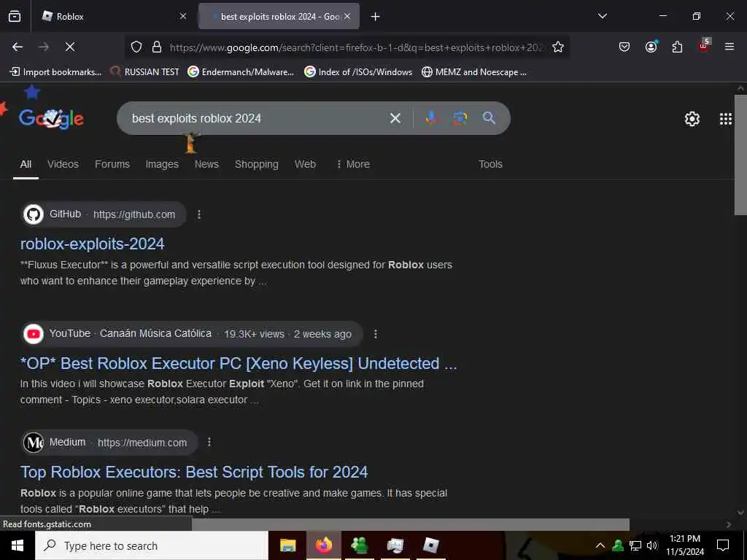747x560 pixels.
Task: Open the RUSSIAN TEST bookmark
Action: (145, 72)
